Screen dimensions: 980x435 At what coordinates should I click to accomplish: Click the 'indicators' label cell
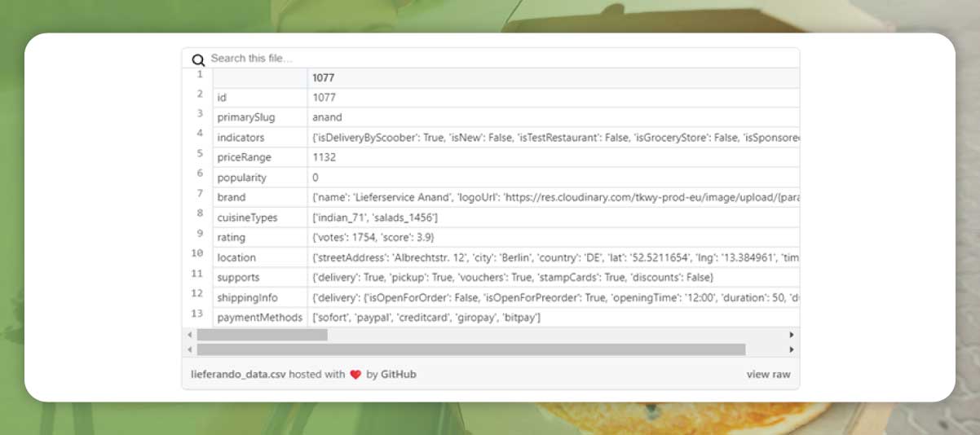point(260,138)
